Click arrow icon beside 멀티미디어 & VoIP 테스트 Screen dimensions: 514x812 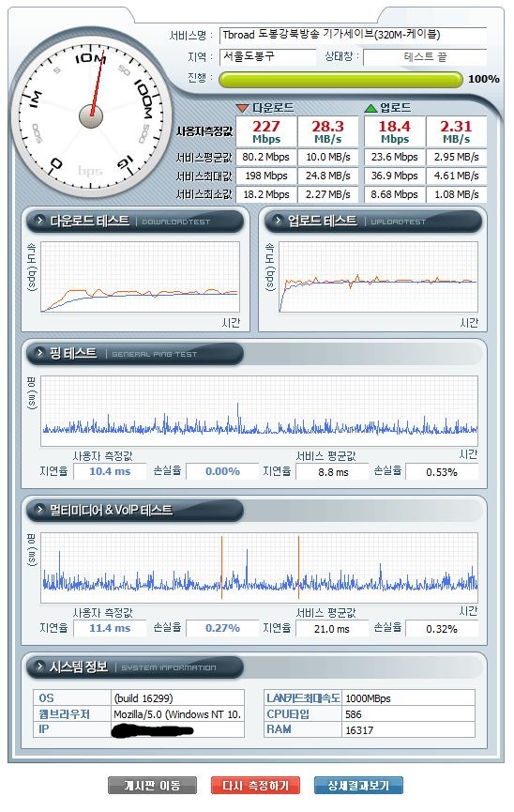(x=39, y=510)
